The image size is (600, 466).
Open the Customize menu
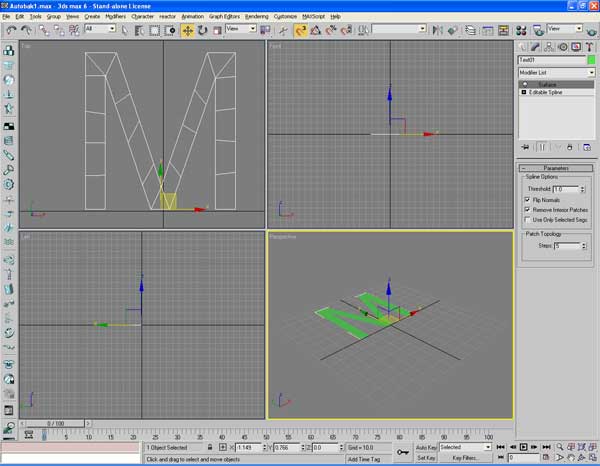click(285, 16)
